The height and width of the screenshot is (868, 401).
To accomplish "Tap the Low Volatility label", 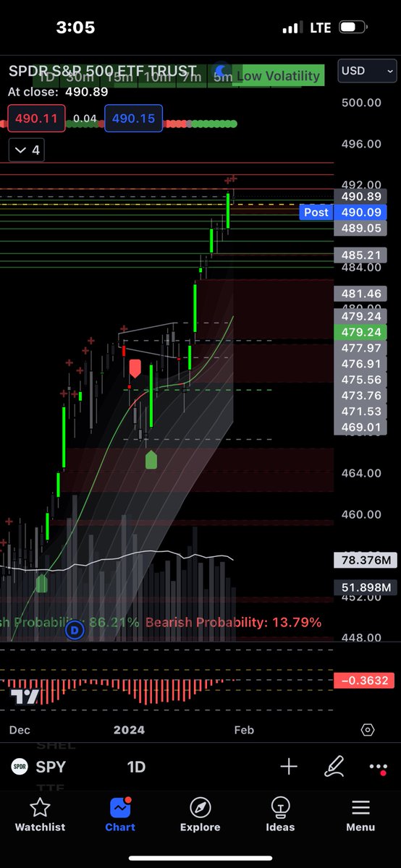I will pos(279,76).
